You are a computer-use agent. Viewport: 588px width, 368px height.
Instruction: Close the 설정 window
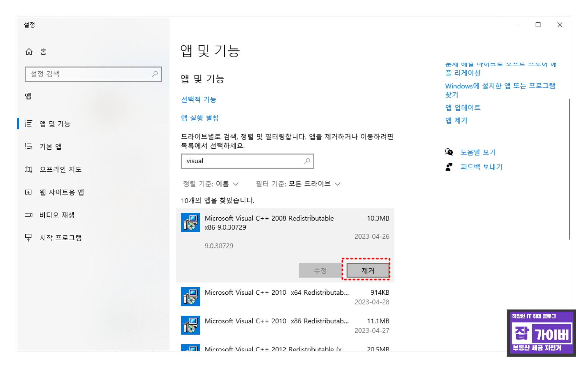click(560, 25)
